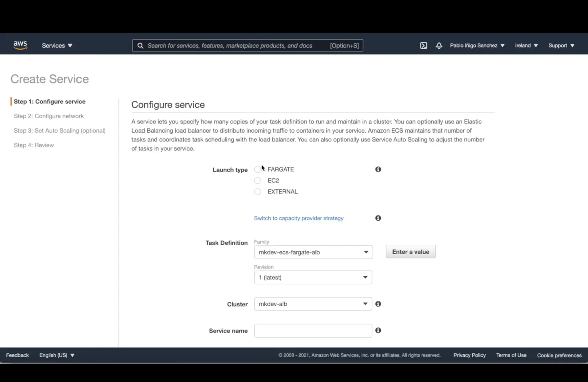588x382 pixels.
Task: Open the English (US) language selector
Action: click(57, 355)
